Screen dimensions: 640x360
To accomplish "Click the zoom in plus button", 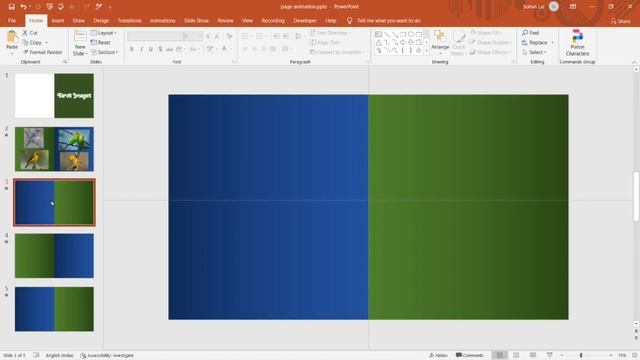I will 611,356.
